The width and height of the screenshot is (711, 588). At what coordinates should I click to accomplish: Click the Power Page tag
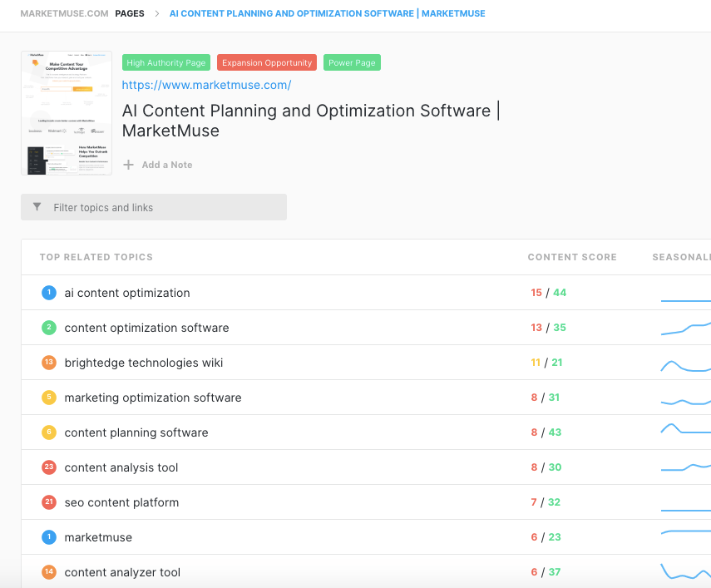[x=352, y=62]
